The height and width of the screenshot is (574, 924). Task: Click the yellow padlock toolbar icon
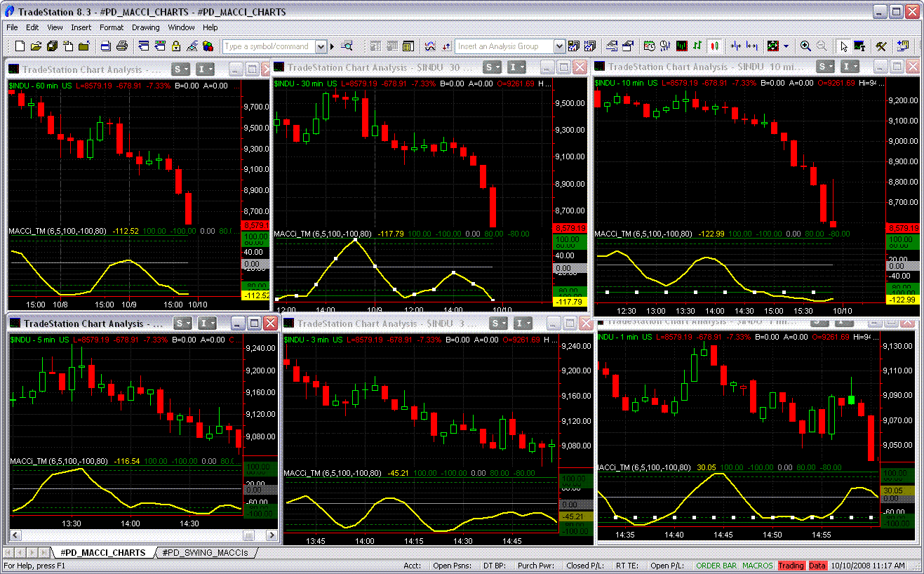tap(175, 46)
